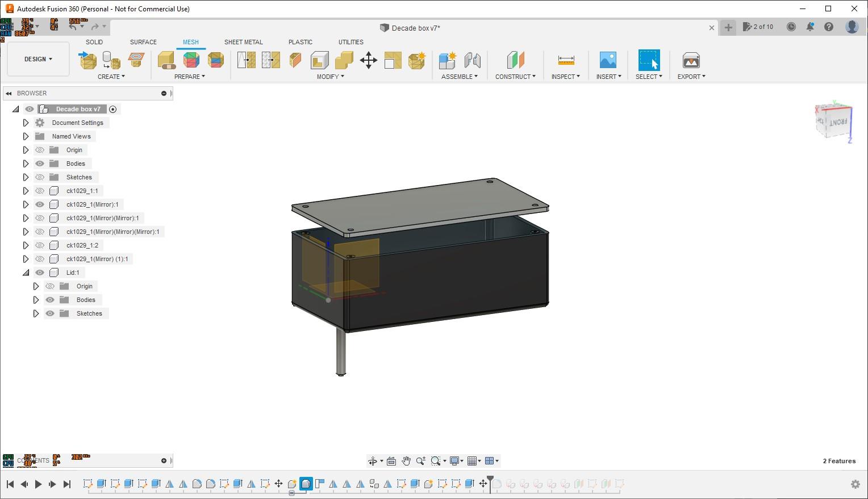Open the Job Status clock icon
Image resolution: width=868 pixels, height=499 pixels.
[791, 27]
